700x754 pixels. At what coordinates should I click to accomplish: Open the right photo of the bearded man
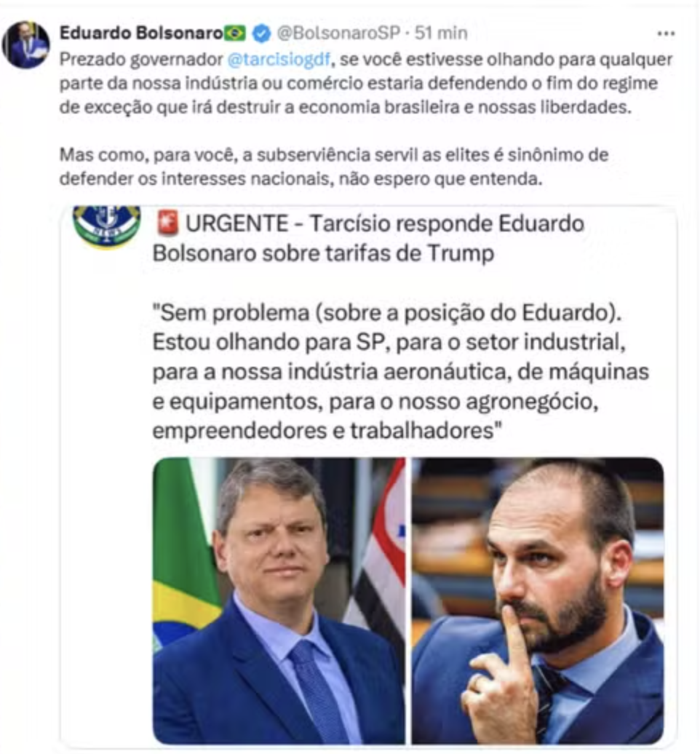[538, 600]
